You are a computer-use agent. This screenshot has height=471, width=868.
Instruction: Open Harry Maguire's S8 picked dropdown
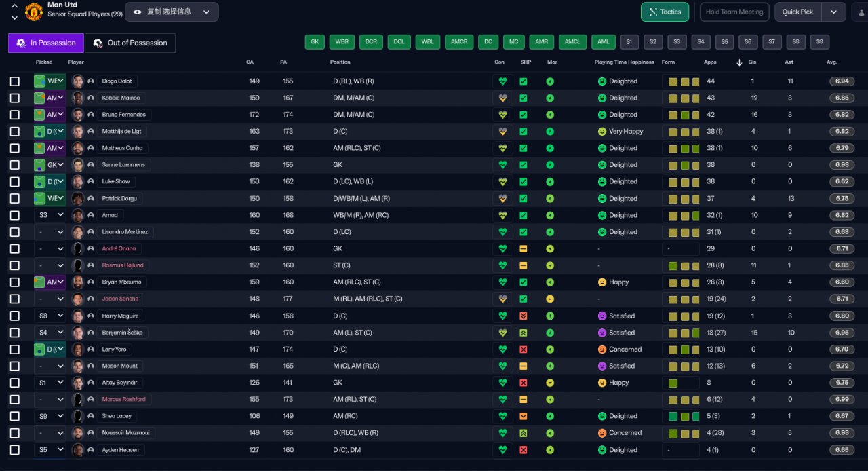coord(50,316)
